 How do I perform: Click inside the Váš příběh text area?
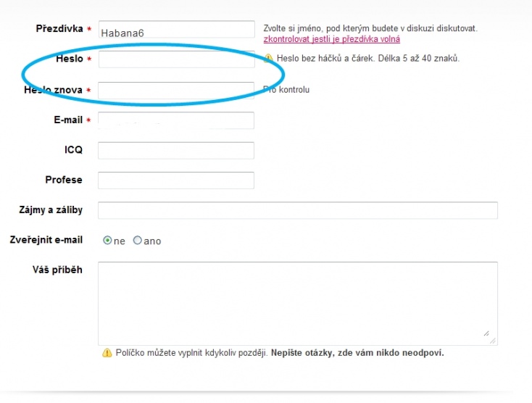297,303
